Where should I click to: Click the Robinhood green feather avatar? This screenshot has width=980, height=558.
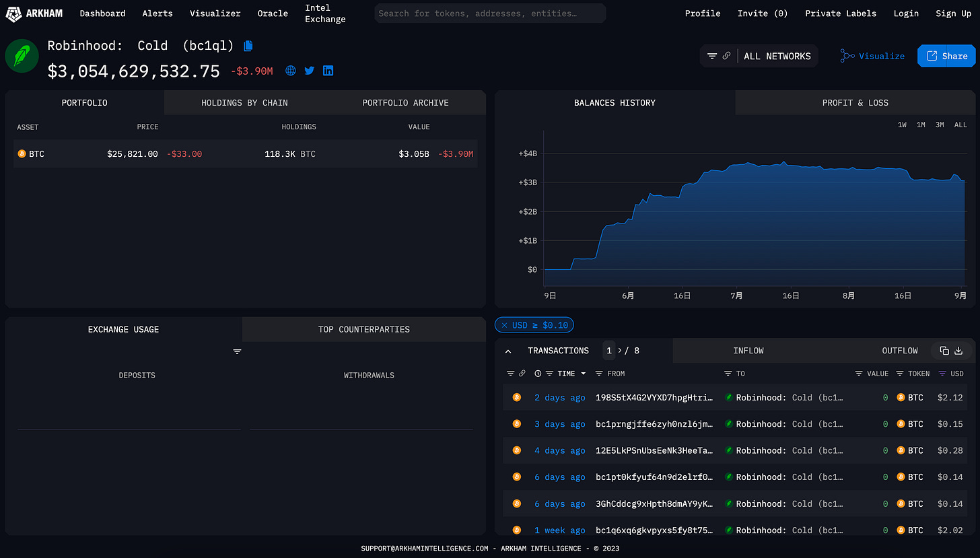(x=22, y=56)
